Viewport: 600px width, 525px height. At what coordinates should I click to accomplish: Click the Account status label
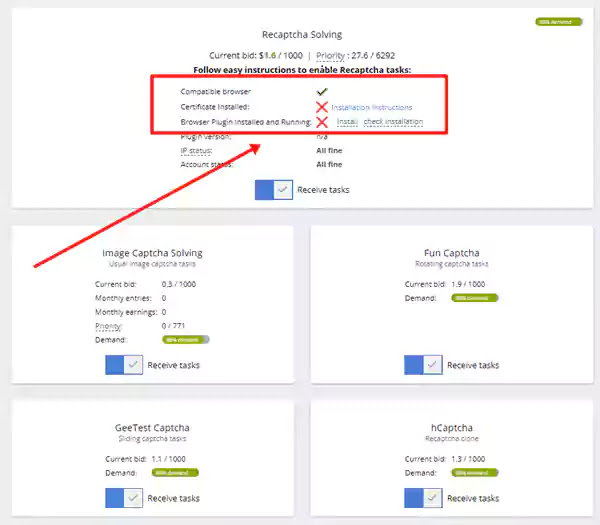tap(207, 165)
